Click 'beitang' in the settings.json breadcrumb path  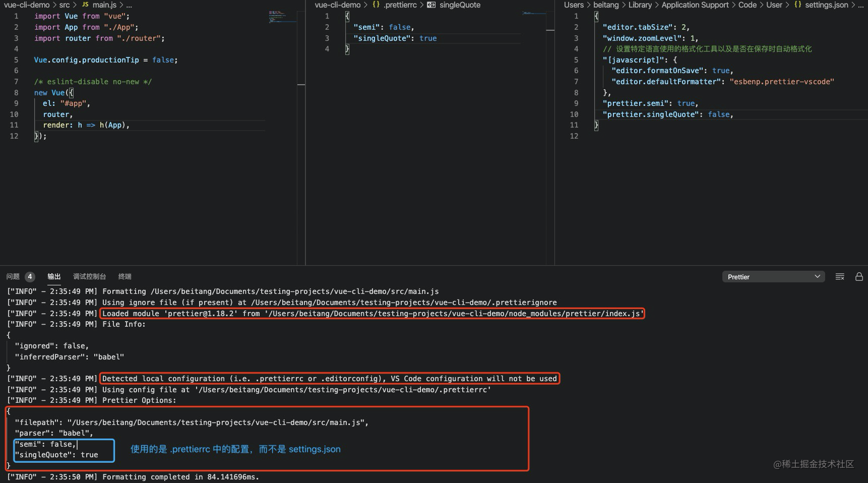[x=606, y=5]
